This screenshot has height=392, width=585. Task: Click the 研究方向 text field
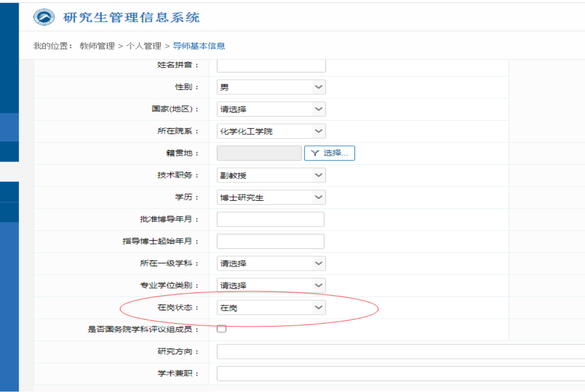pyautogui.click(x=400, y=352)
